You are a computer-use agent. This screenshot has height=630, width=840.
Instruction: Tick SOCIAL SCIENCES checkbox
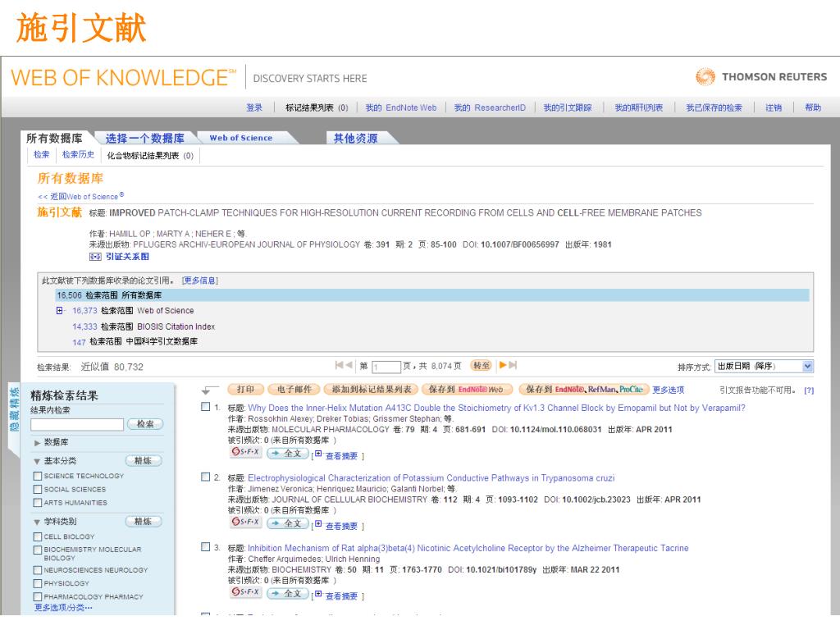tap(38, 489)
